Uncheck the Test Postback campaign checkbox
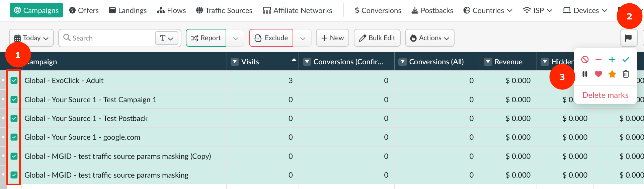The width and height of the screenshot is (644, 189). [x=14, y=118]
